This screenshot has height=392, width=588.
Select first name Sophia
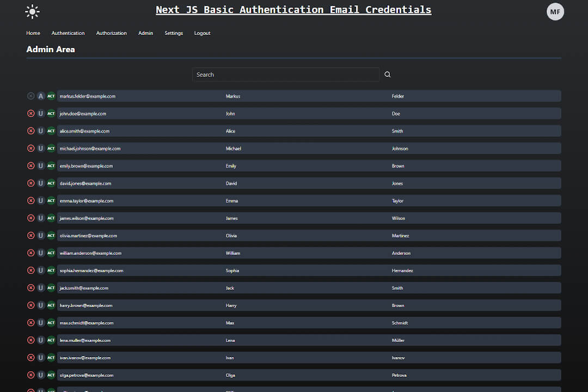232,271
